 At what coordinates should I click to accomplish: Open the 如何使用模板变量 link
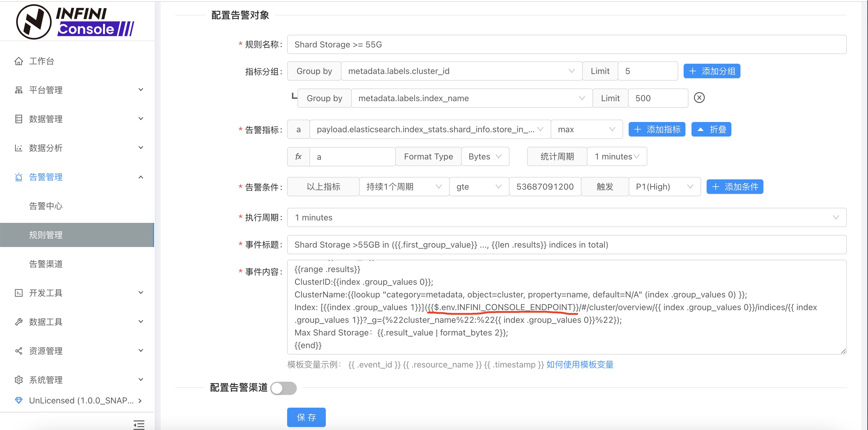(580, 364)
